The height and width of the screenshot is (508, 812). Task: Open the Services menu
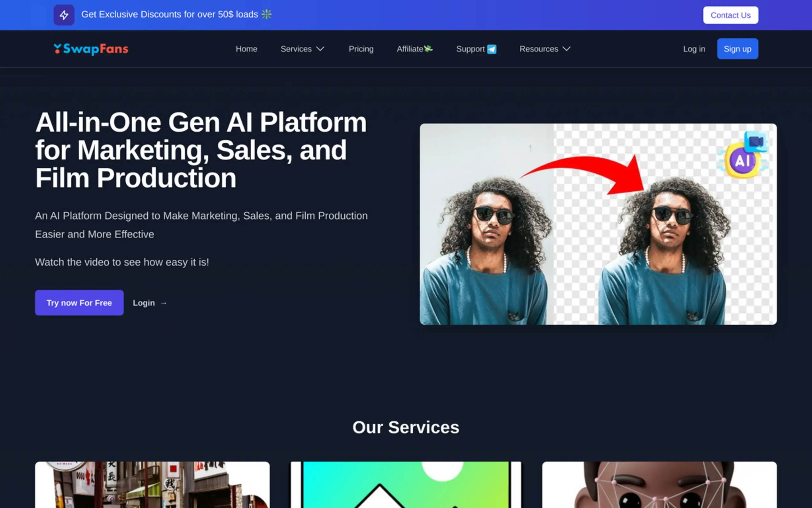(296, 49)
